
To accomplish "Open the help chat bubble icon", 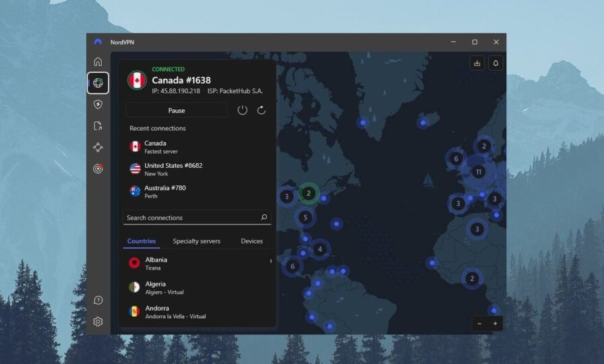I will [x=98, y=300].
